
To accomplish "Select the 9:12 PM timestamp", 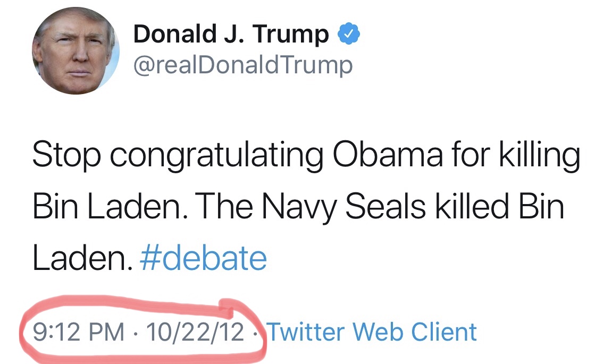I will [79, 332].
